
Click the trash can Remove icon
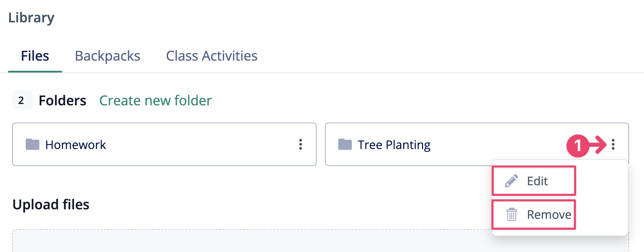[x=511, y=214]
